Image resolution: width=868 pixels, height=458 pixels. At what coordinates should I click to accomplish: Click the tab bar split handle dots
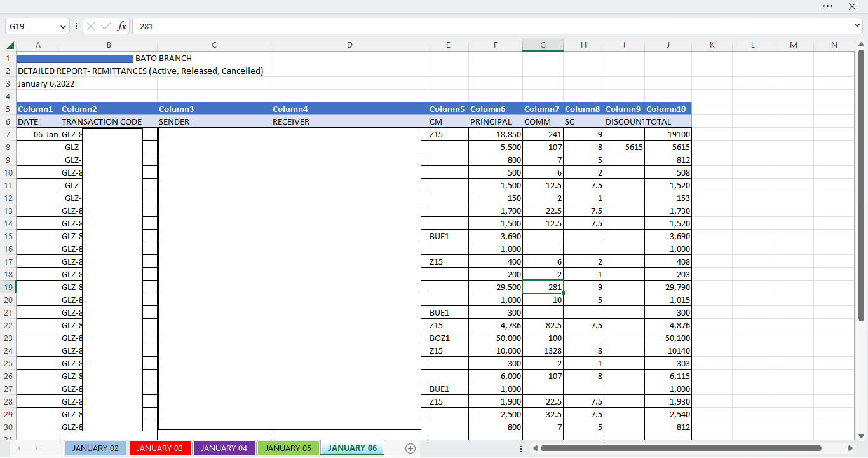(x=521, y=448)
